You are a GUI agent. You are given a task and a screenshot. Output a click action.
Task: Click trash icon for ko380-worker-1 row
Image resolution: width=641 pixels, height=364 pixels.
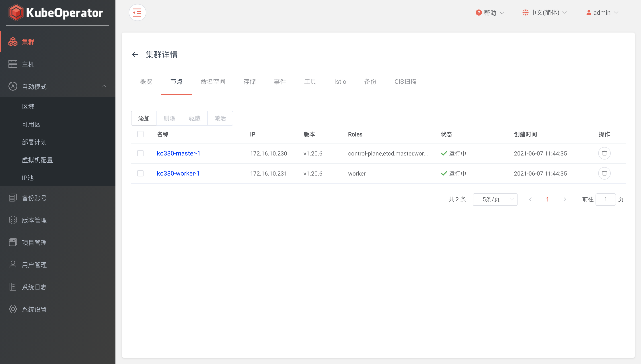[x=604, y=173]
